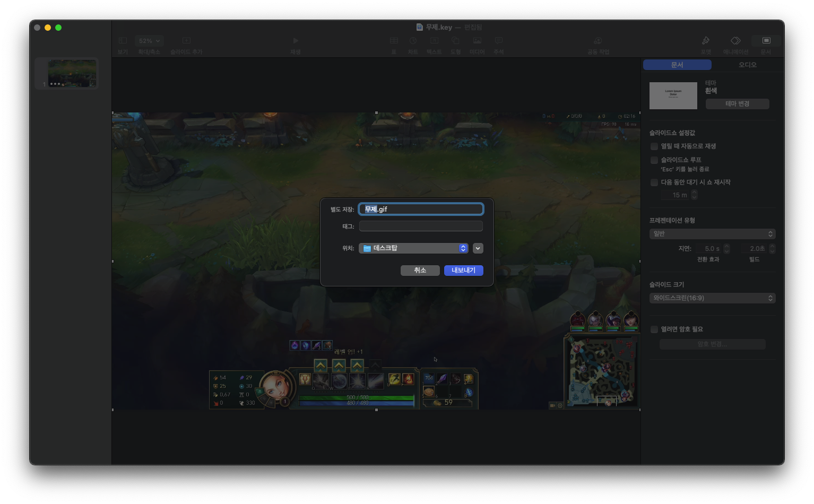Image resolution: width=814 pixels, height=504 pixels.
Task: Open the 프레젠테이션 유형 일반 dropdown
Action: pos(712,234)
